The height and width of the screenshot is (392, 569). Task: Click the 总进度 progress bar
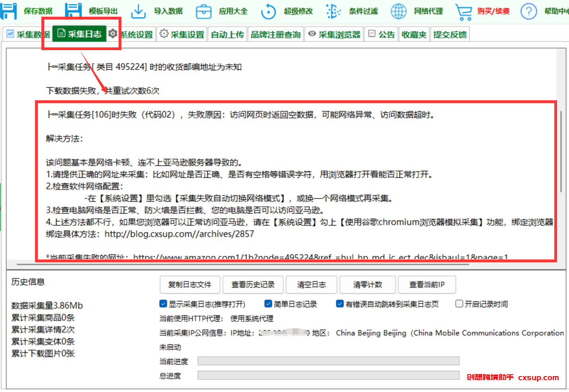[x=328, y=375]
